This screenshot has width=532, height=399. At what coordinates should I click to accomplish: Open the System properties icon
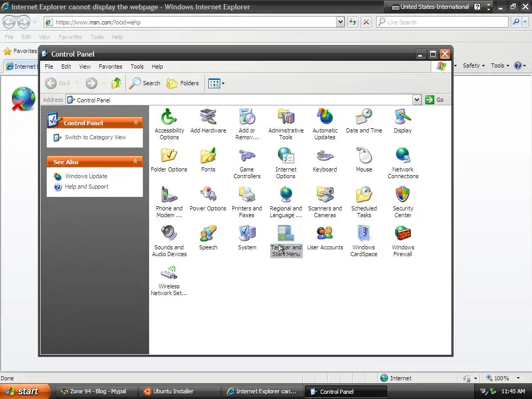pyautogui.click(x=247, y=238)
